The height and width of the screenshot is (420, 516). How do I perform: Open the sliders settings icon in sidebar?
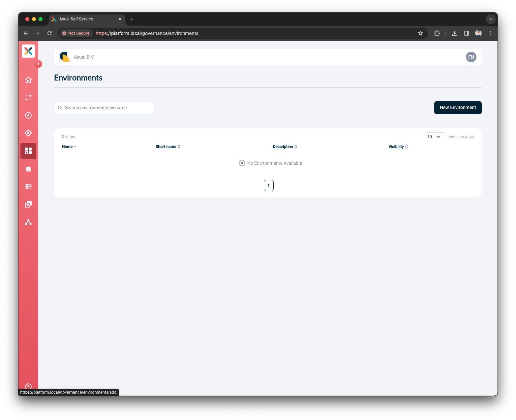pyautogui.click(x=28, y=186)
